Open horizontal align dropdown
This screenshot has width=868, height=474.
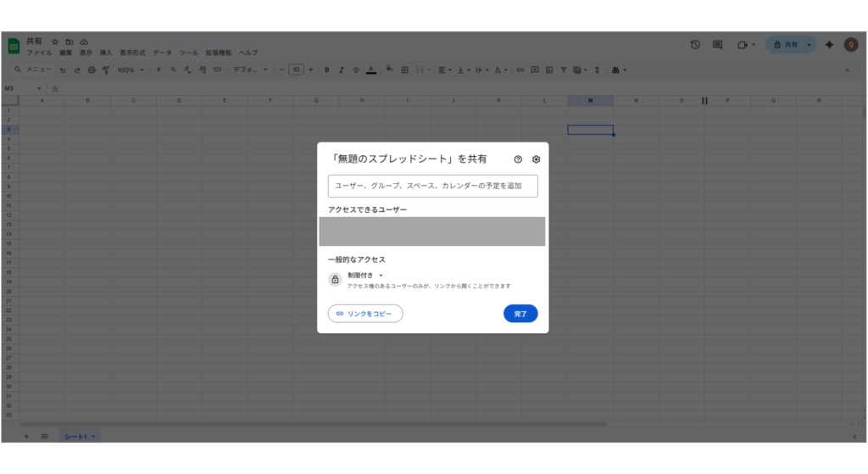coord(445,70)
